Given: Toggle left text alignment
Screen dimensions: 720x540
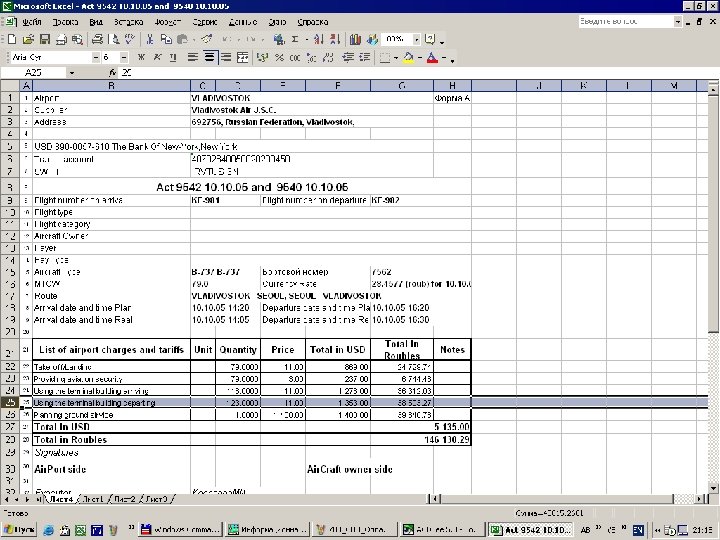Looking at the screenshot, I should (193, 57).
